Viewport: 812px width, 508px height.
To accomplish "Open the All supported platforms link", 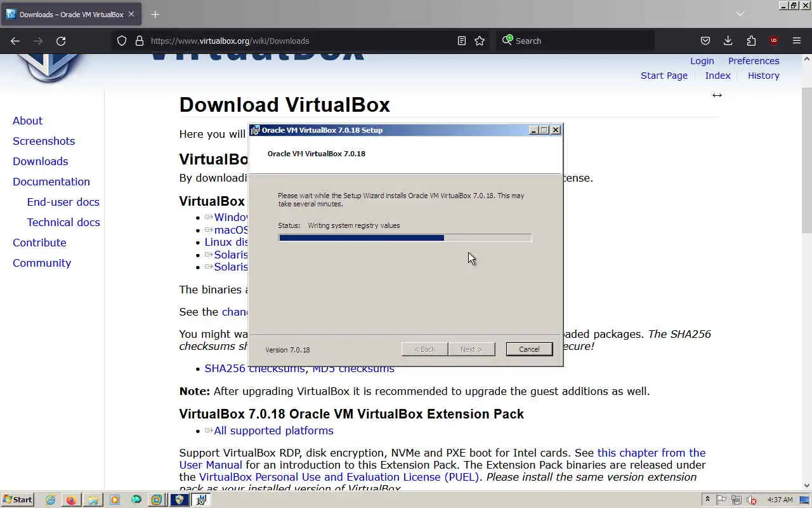I will pos(273,431).
